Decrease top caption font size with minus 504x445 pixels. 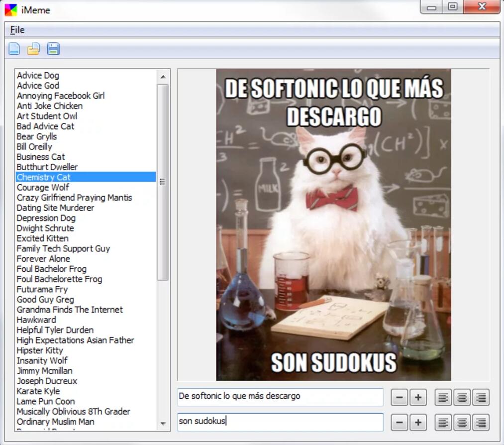tap(399, 397)
